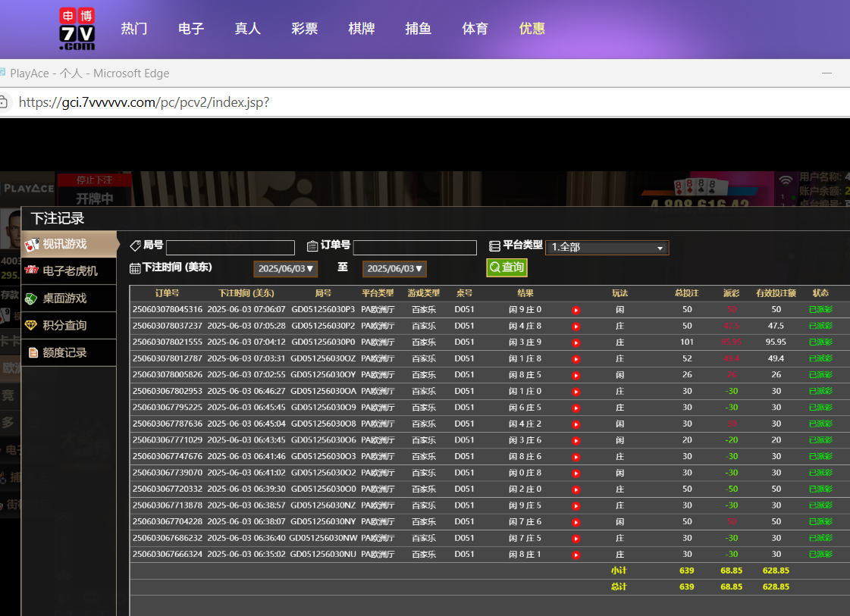Open the 体育 section in top navigation
This screenshot has width=850, height=616.
tap(475, 29)
